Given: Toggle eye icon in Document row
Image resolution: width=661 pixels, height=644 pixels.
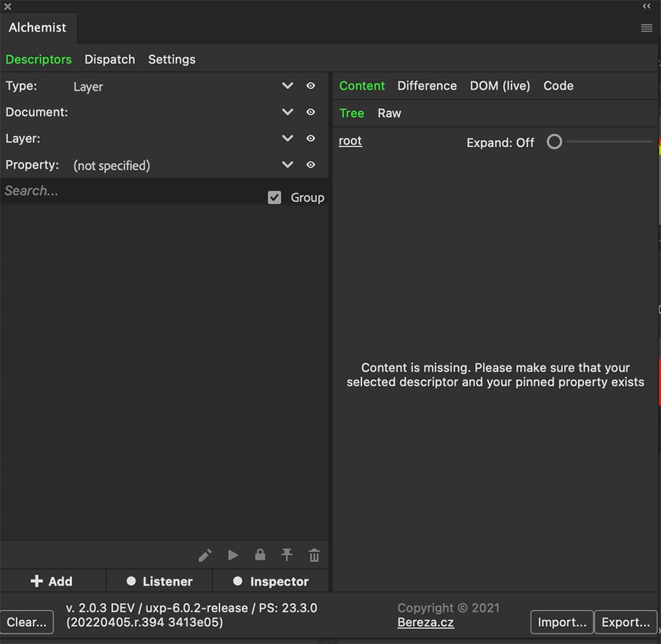Looking at the screenshot, I should click(311, 112).
